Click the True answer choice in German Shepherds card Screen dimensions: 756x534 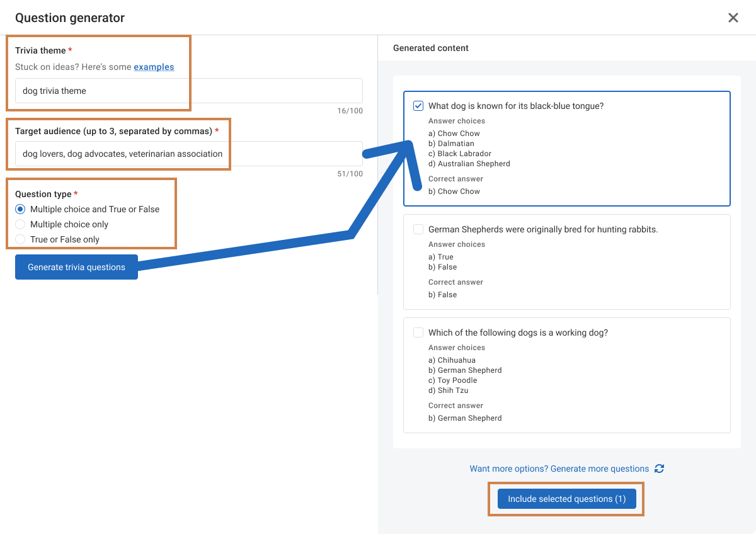[445, 257]
